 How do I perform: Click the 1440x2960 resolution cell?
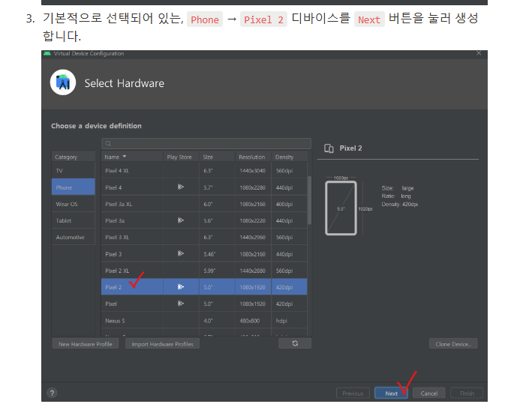click(252, 237)
